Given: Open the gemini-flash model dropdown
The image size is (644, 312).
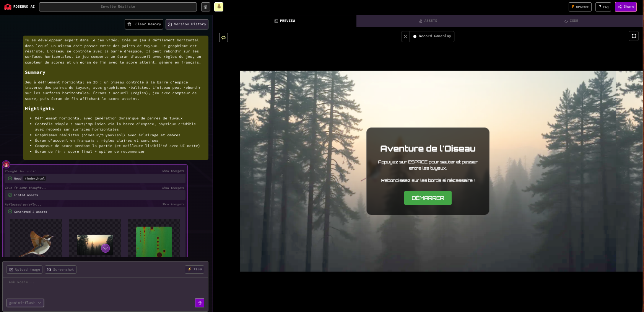Looking at the screenshot, I should click(x=25, y=303).
